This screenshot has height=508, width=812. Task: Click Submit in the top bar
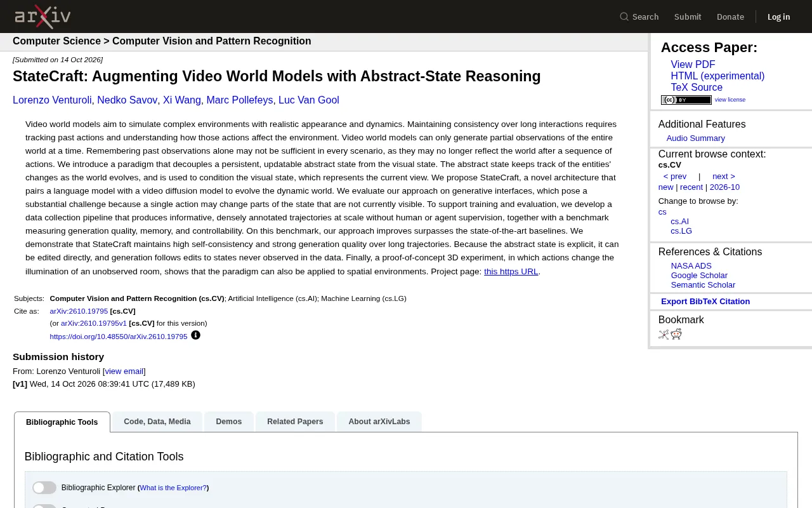(x=688, y=17)
